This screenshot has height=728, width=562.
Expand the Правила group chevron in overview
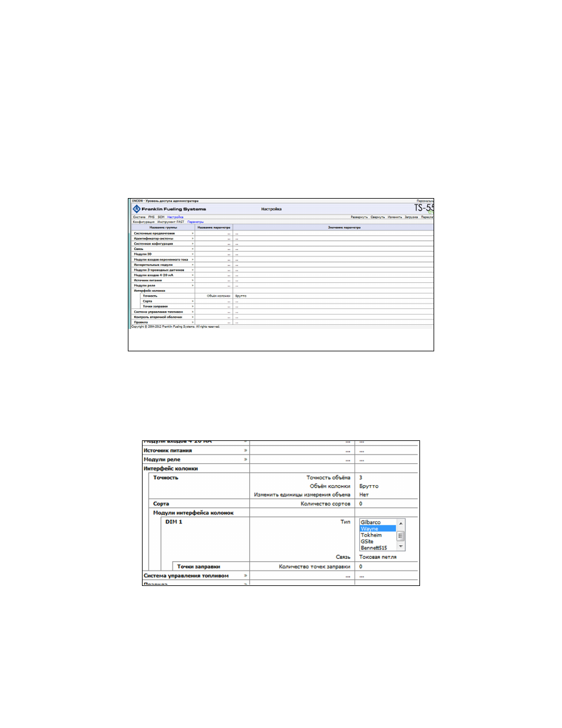192,322
